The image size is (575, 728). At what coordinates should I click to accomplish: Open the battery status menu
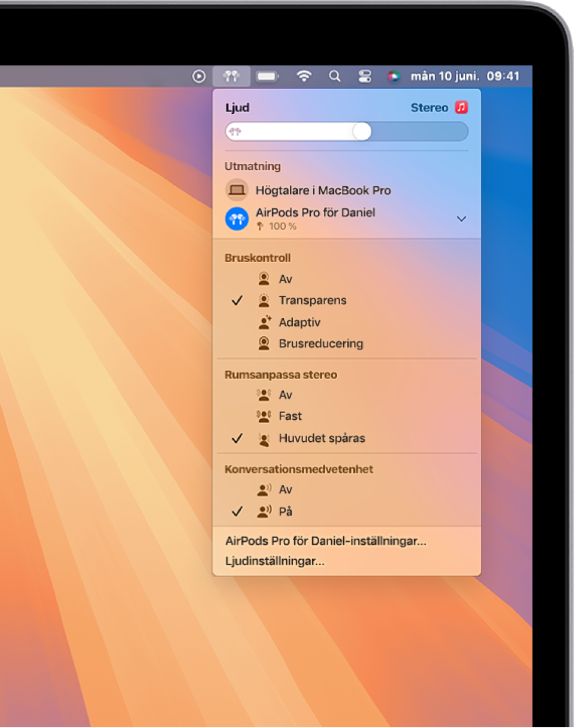[268, 76]
